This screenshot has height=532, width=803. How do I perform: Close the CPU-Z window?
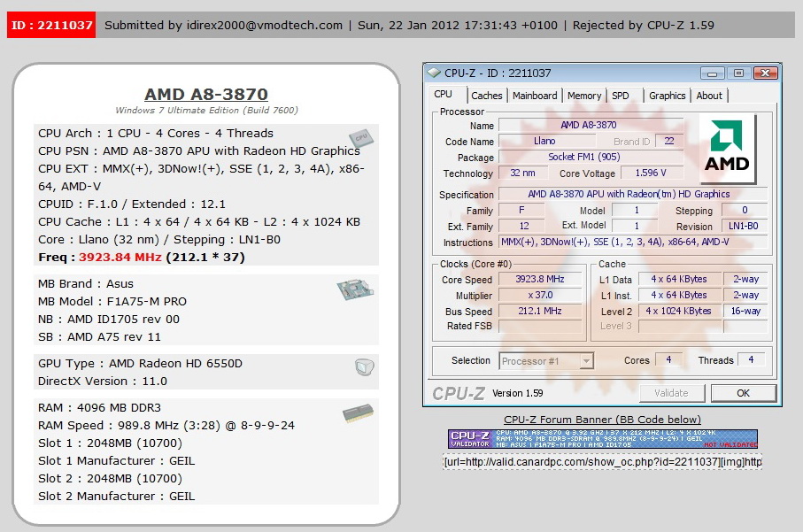[x=766, y=73]
